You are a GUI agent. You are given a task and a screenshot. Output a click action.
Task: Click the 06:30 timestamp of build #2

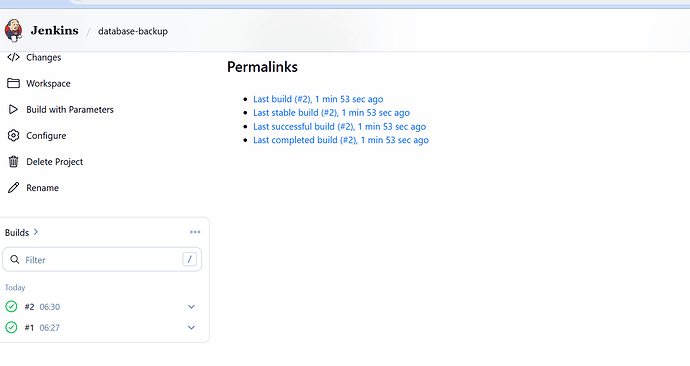50,307
